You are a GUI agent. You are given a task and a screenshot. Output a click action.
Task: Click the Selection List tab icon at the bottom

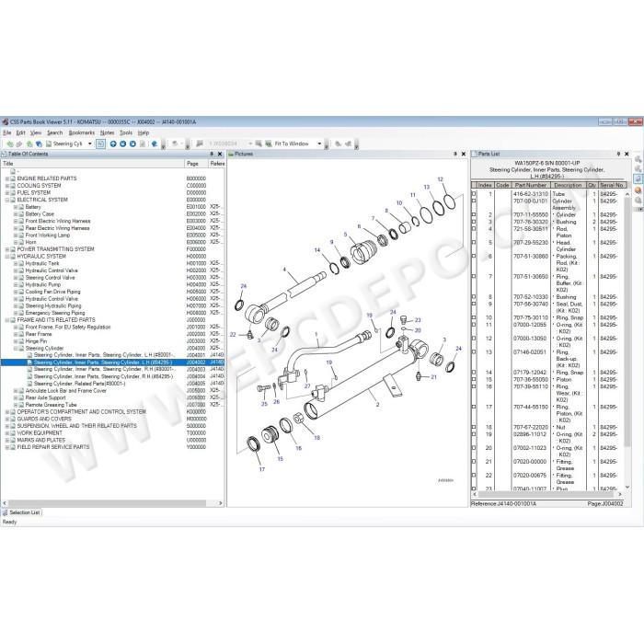tap(5, 512)
